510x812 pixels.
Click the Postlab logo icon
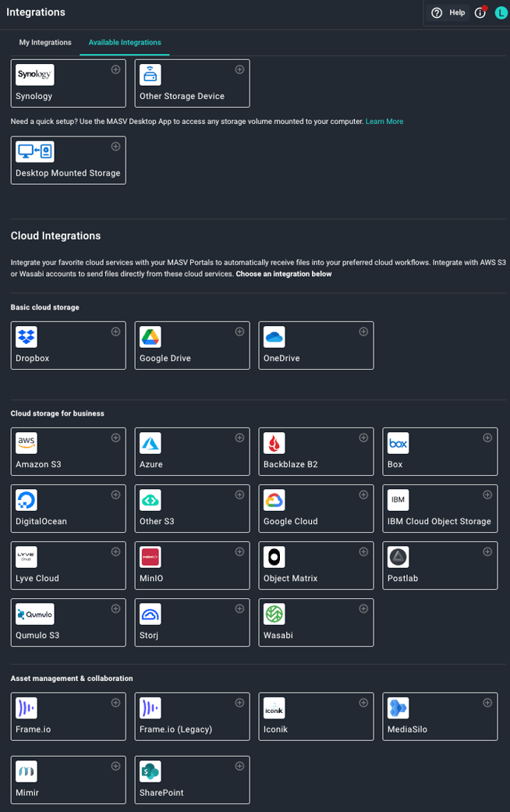coord(398,557)
